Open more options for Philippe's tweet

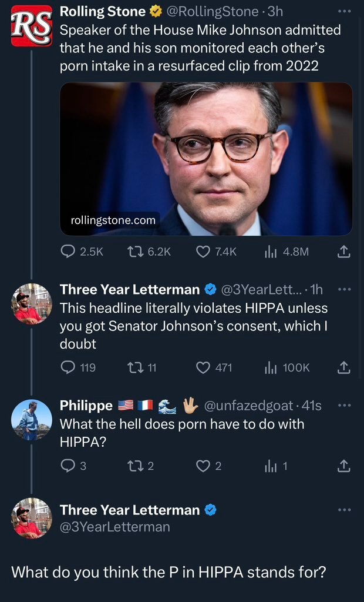[345, 405]
